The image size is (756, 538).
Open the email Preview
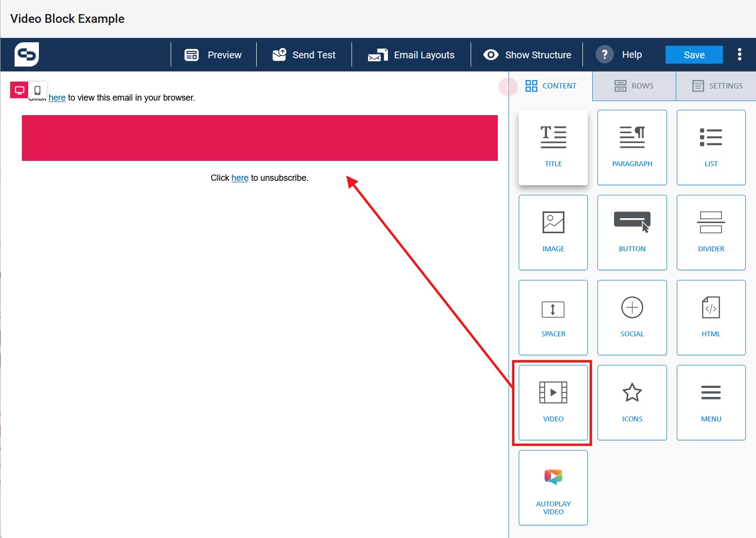[x=213, y=55]
